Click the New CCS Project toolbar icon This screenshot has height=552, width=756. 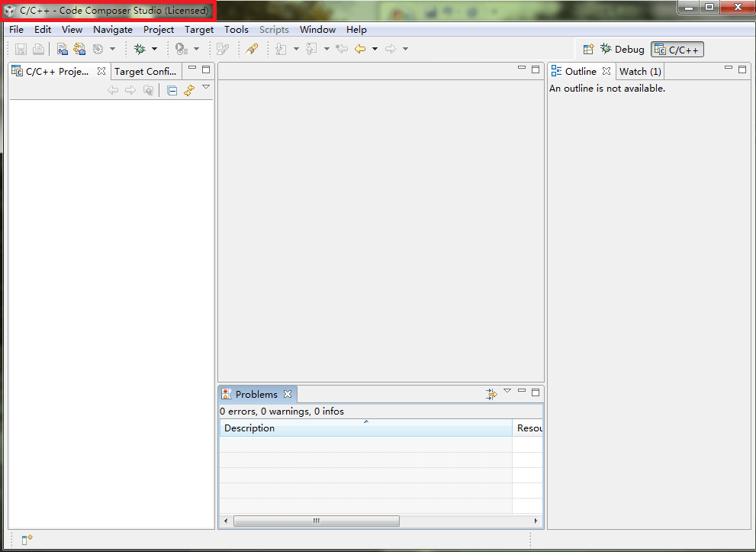[63, 49]
